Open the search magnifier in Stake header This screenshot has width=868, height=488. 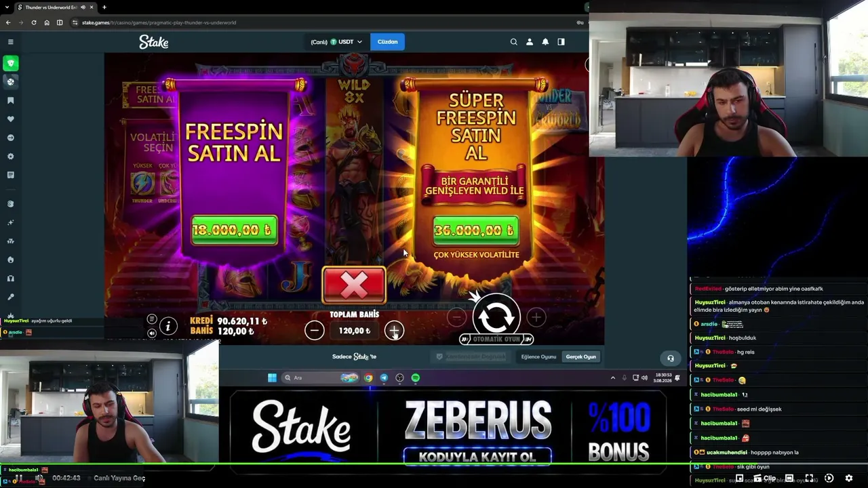pos(513,42)
